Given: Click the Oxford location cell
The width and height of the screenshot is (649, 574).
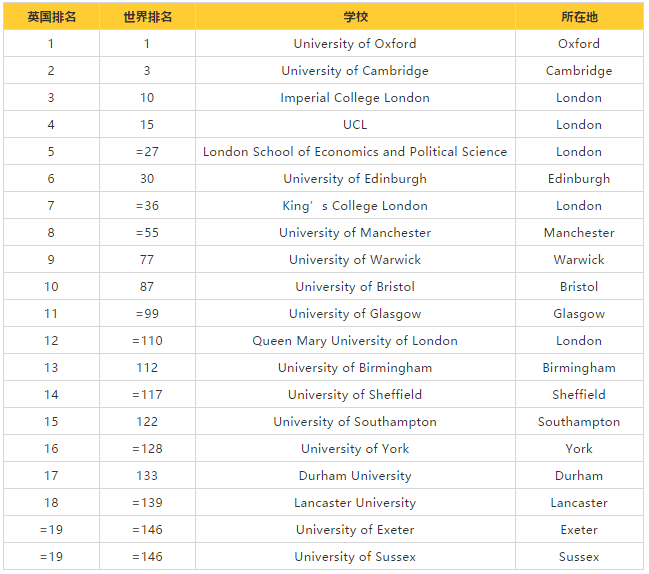Looking at the screenshot, I should [579, 43].
